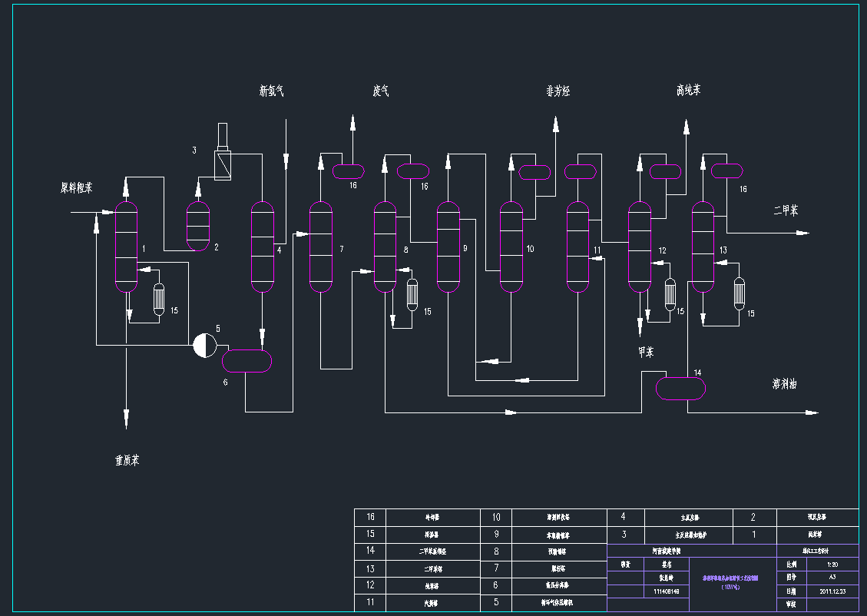Viewport: 867px width, 616px height.
Task: Select the tower numbered 9
Action: coord(448,247)
